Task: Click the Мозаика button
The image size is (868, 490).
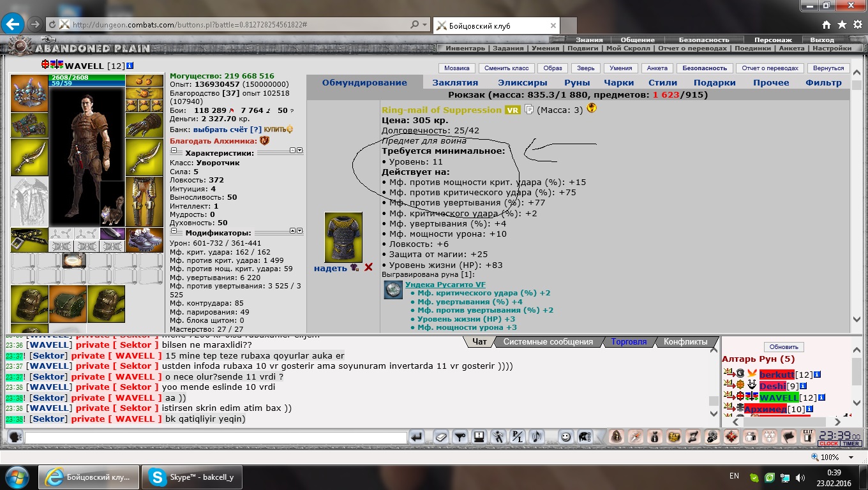Action: click(457, 68)
